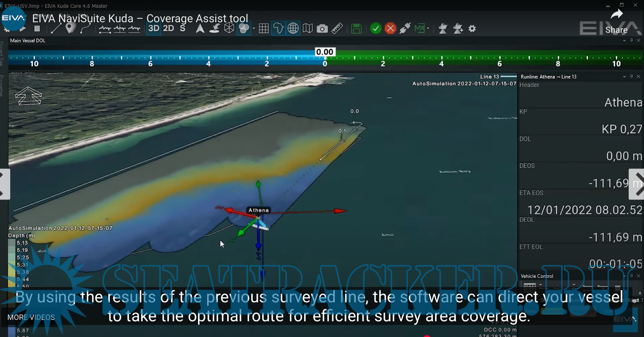This screenshot has height=337, width=644.
Task: Click the green checkmark accept icon
Action: click(x=376, y=28)
